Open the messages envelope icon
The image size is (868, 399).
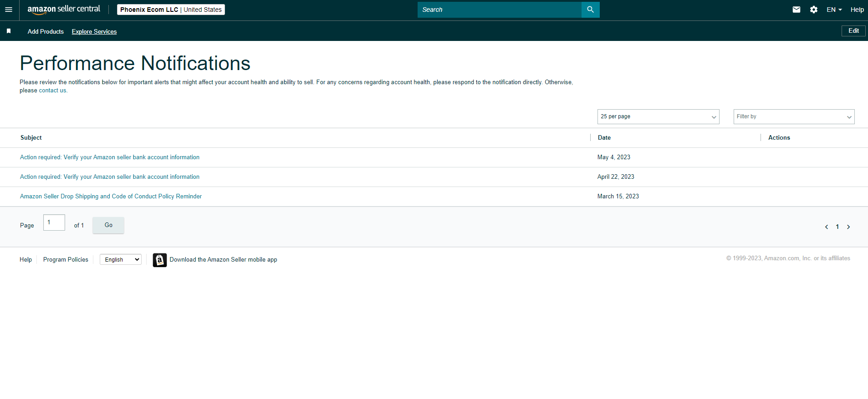[x=796, y=10]
